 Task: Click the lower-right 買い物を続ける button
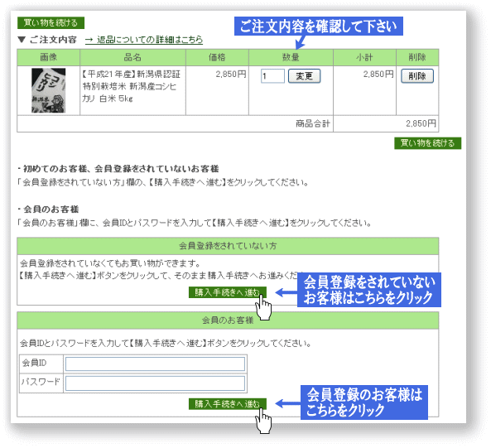pos(427,143)
